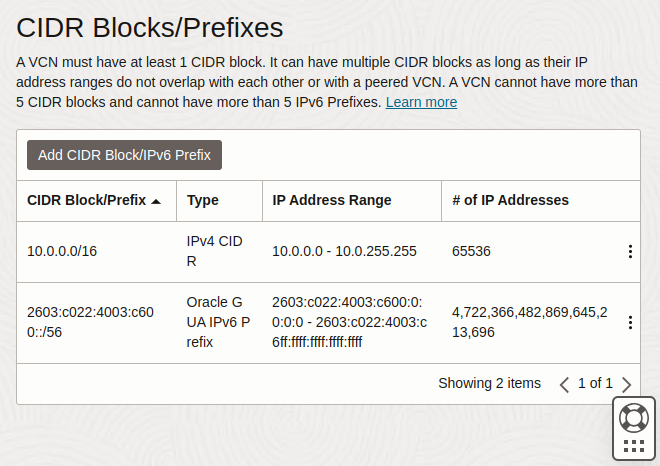Open actions menu for 10.0.0.0/16 row
The height and width of the screenshot is (466, 660).
tap(630, 251)
